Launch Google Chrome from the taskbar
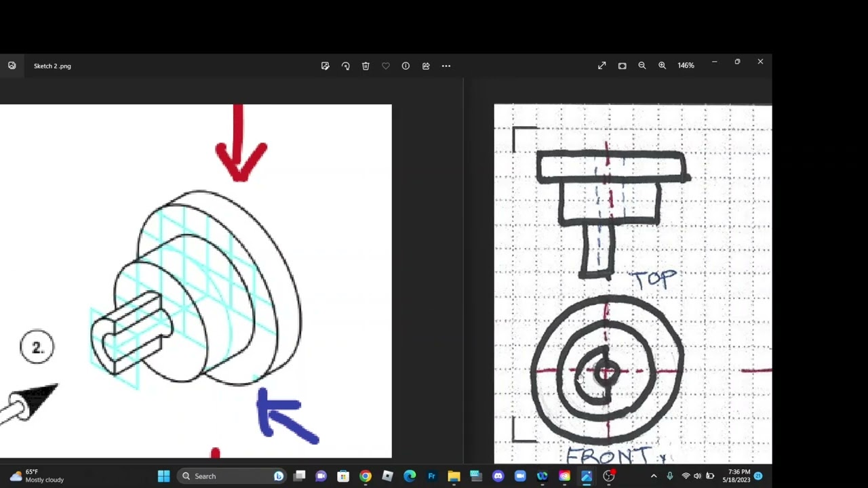Image resolution: width=868 pixels, height=488 pixels. click(366, 476)
